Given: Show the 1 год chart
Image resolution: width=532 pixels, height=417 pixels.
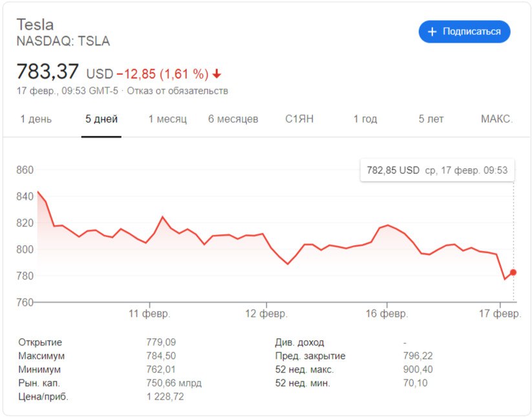Looking at the screenshot, I should tap(365, 119).
